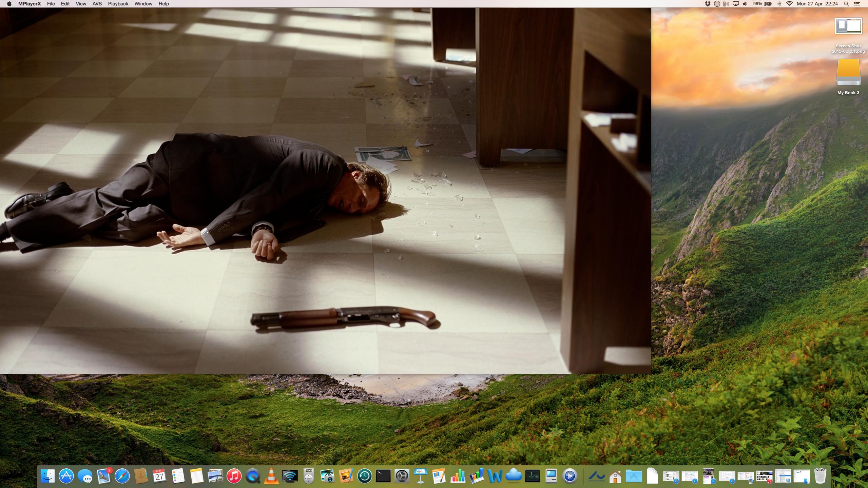This screenshot has width=868, height=488.
Task: Open the Edit menu
Action: [x=65, y=4]
